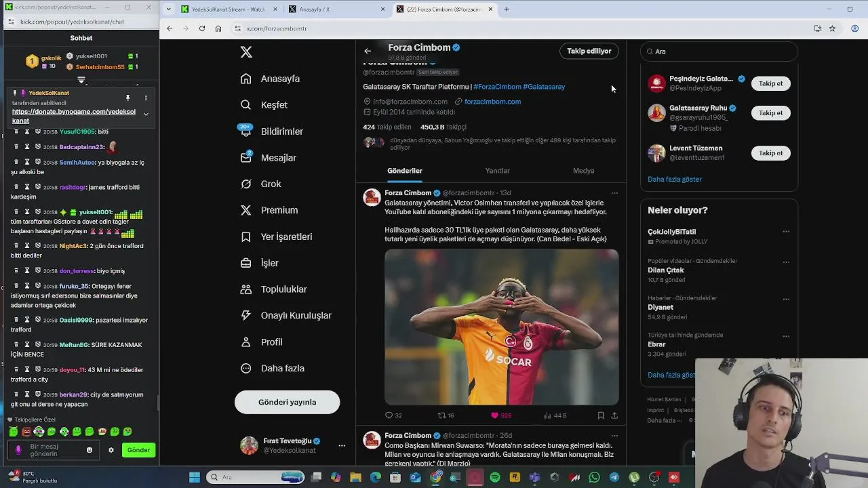The width and height of the screenshot is (868, 488).
Task: Click browser home button
Action: point(218,28)
